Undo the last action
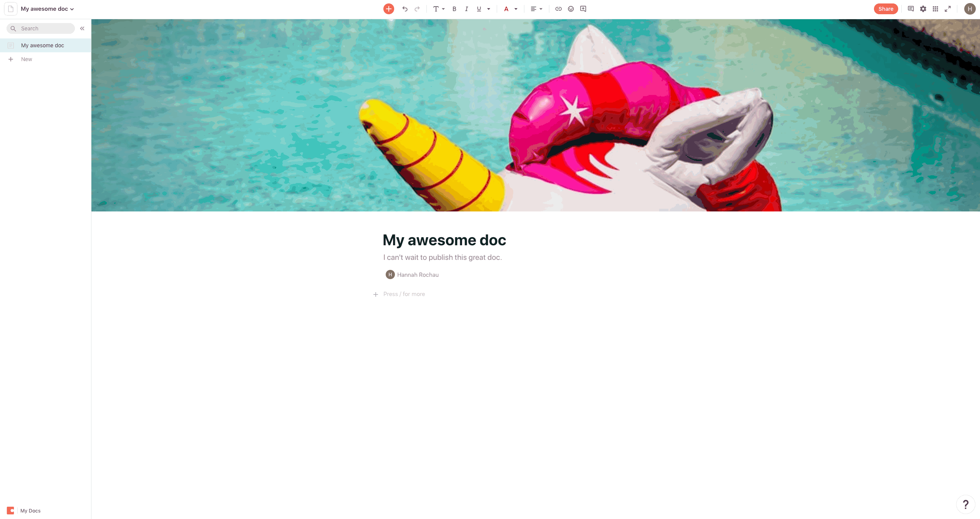 [405, 9]
